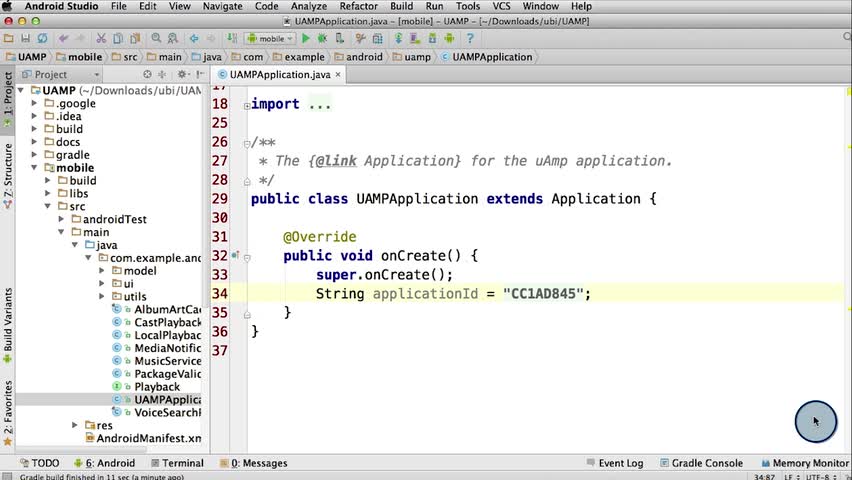852x480 pixels.
Task: Click the Open folder toolbar icon
Action: (x=9, y=39)
